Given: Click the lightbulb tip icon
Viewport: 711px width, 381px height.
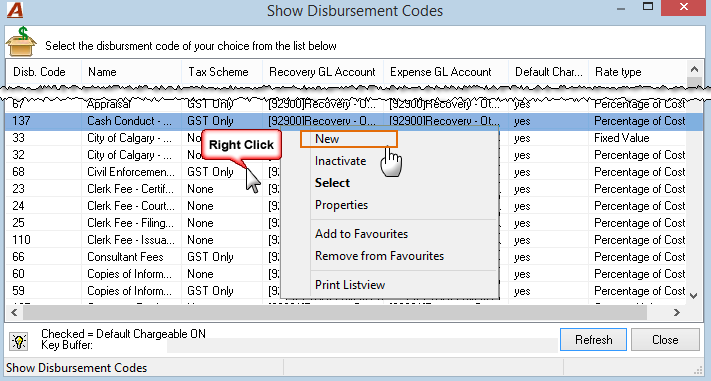Looking at the screenshot, I should pyautogui.click(x=19, y=341).
